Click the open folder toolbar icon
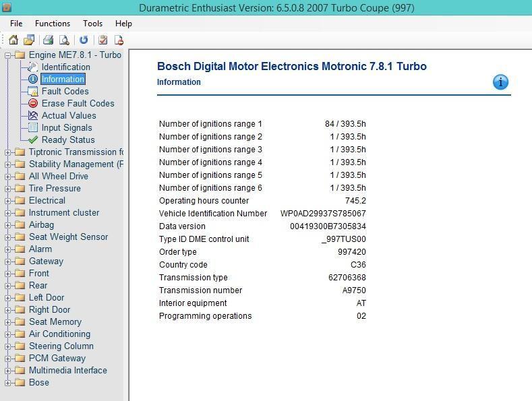 pyautogui.click(x=29, y=40)
